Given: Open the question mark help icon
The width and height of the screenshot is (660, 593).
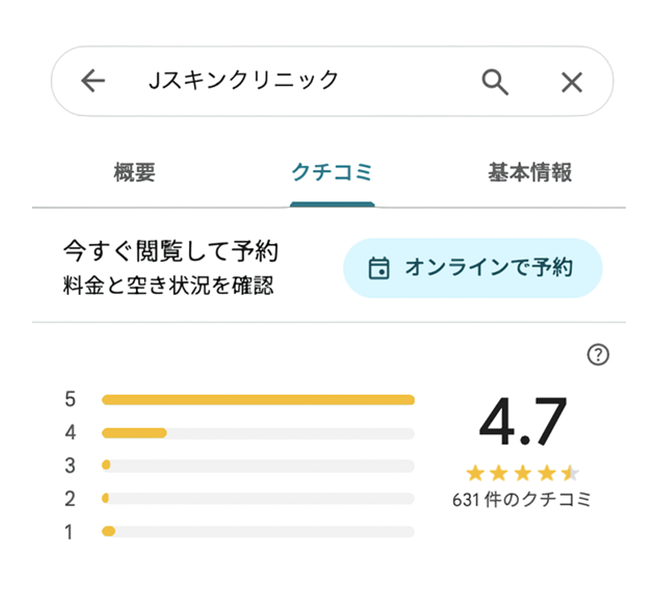Looking at the screenshot, I should [x=598, y=355].
